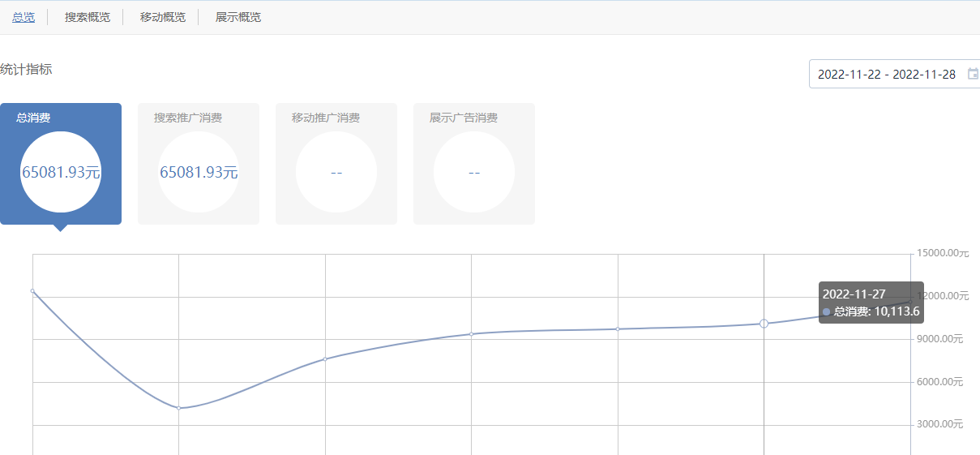Click the 2022-11-22 - 2022-11-28 date range field
Screen dimensions: 980x455
(887, 74)
